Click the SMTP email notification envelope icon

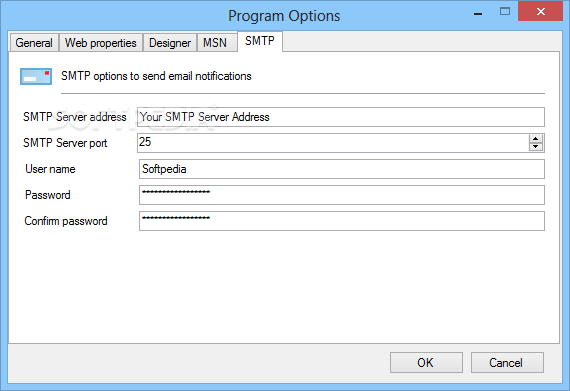point(36,76)
